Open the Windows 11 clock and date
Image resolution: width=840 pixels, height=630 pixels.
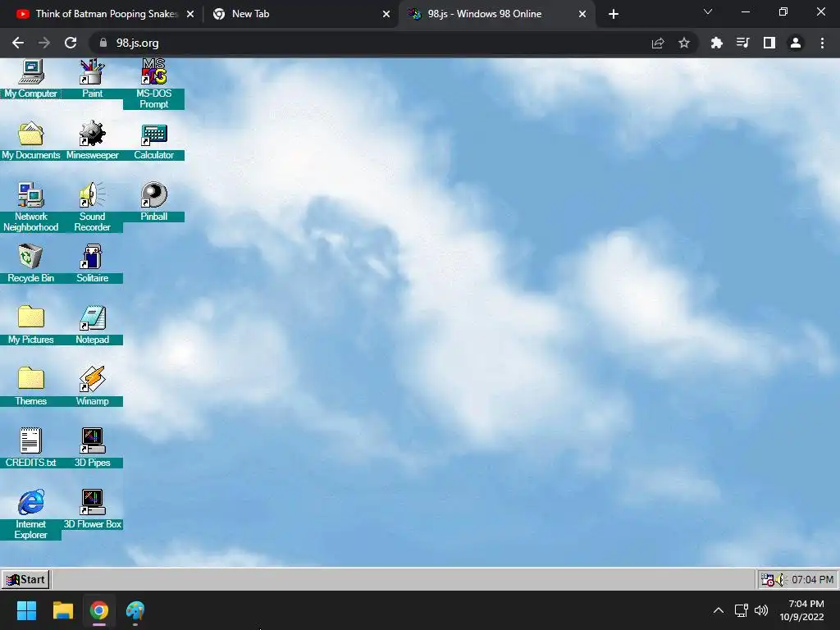pos(802,610)
